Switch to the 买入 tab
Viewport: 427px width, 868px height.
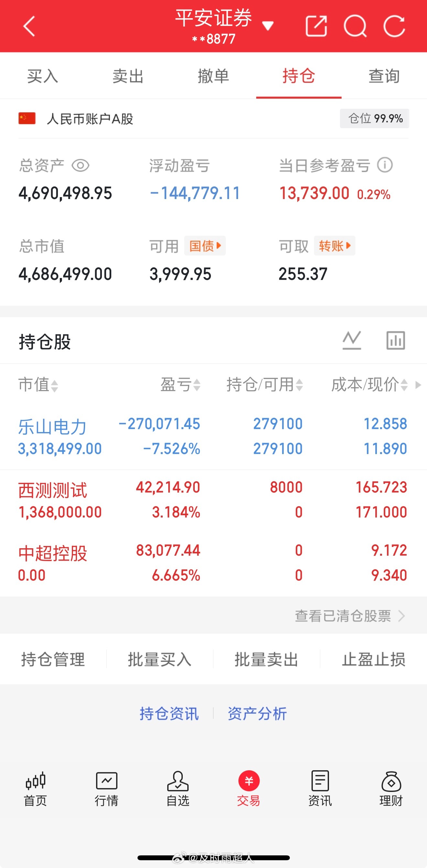tap(43, 76)
